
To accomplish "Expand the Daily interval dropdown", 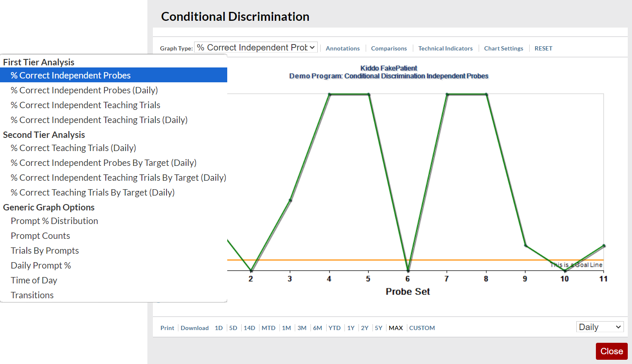I will 600,327.
